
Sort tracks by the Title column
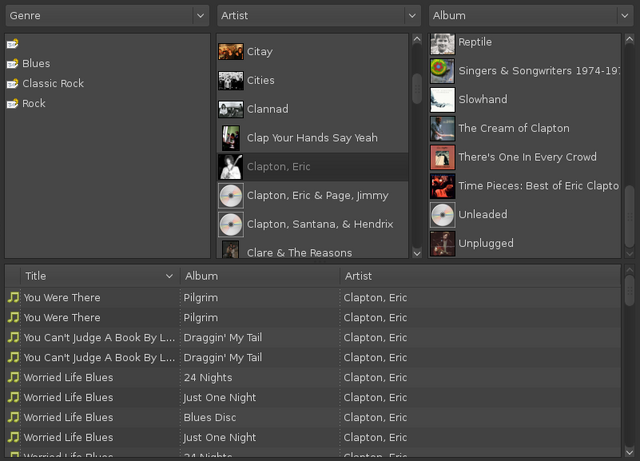(x=100, y=276)
